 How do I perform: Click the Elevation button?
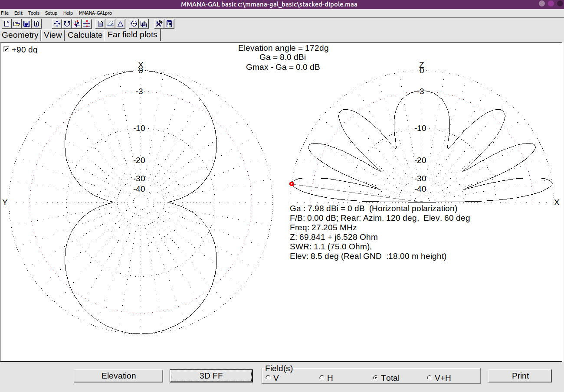[118, 376]
